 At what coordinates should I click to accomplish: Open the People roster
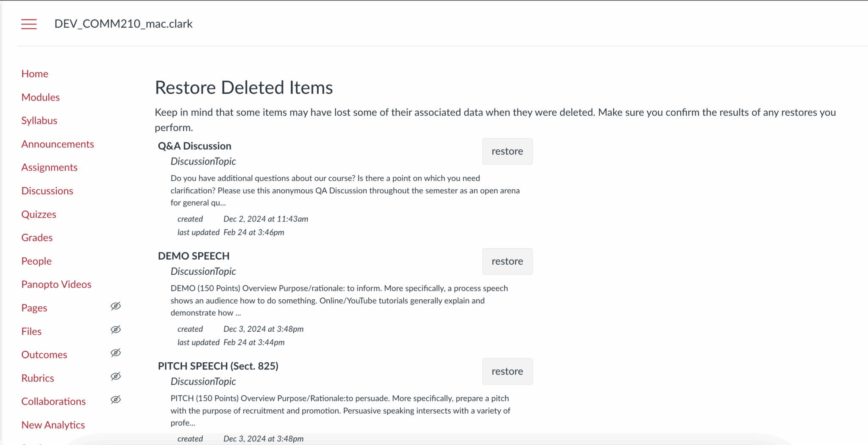(x=36, y=260)
